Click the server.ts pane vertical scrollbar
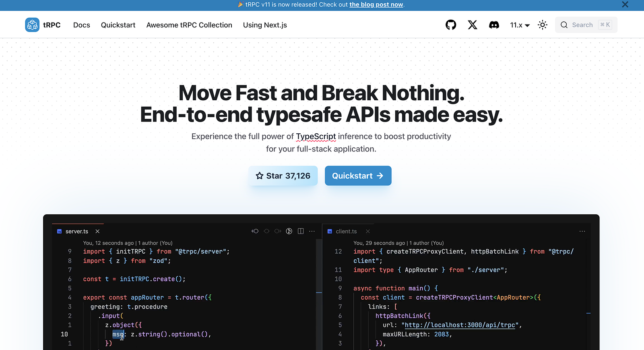This screenshot has width=644, height=350. pos(319,294)
